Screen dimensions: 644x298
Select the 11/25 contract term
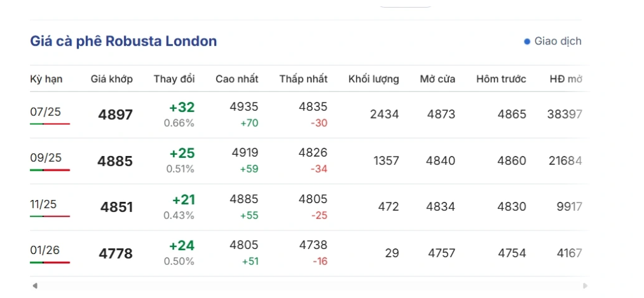[43, 204]
